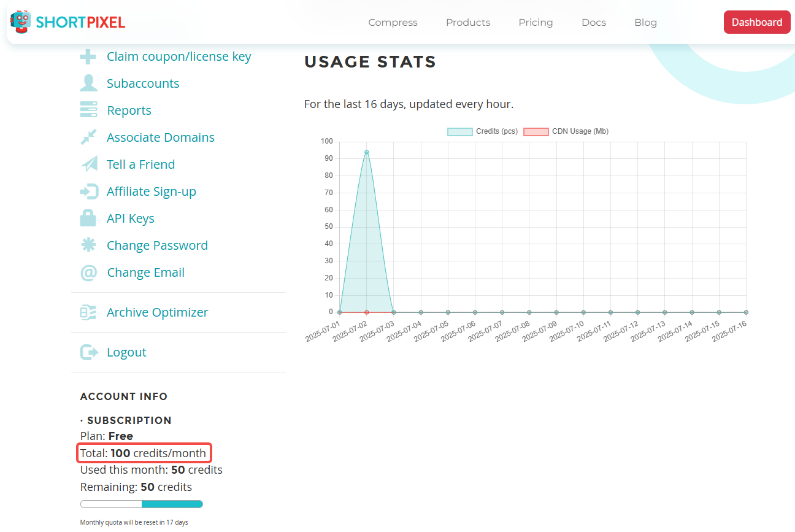Screen dimensions: 795x532
Task: Click the person icon next to Subaccounts
Action: coord(88,83)
